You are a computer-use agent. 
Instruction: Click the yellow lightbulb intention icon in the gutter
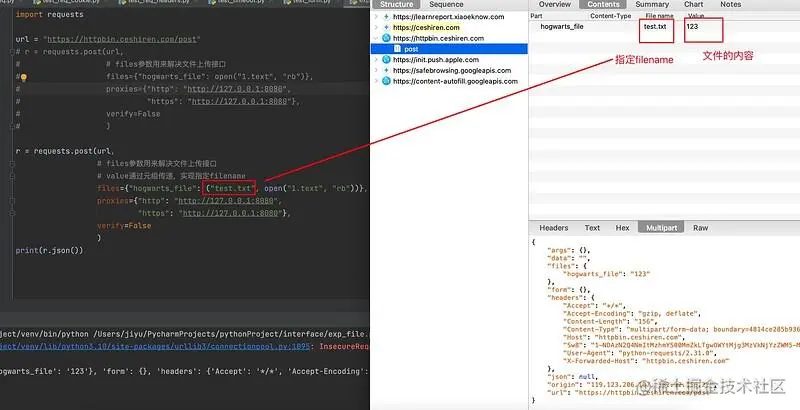click(x=23, y=78)
